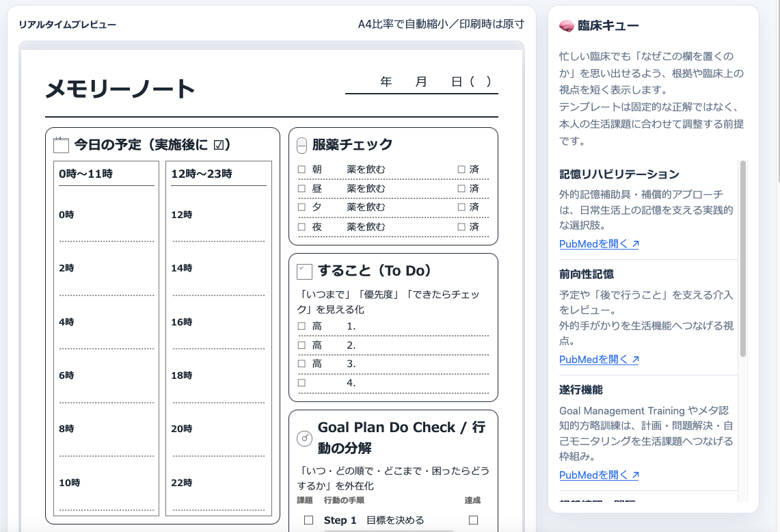Click the 22時 time label
This screenshot has height=532, width=780.
click(182, 483)
